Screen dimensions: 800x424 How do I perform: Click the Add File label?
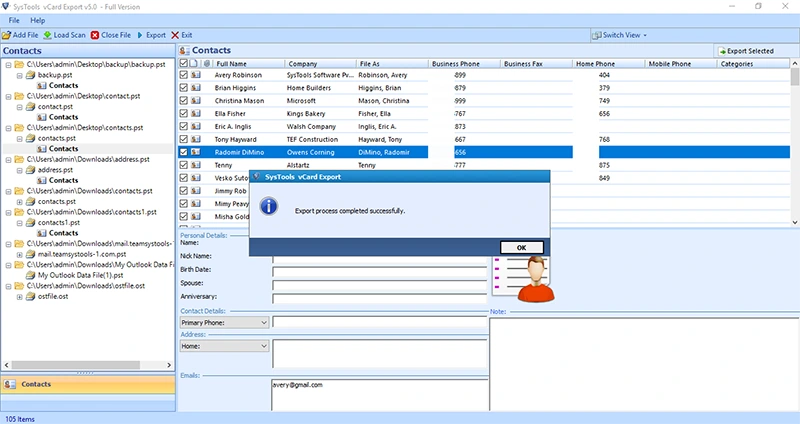(26, 35)
